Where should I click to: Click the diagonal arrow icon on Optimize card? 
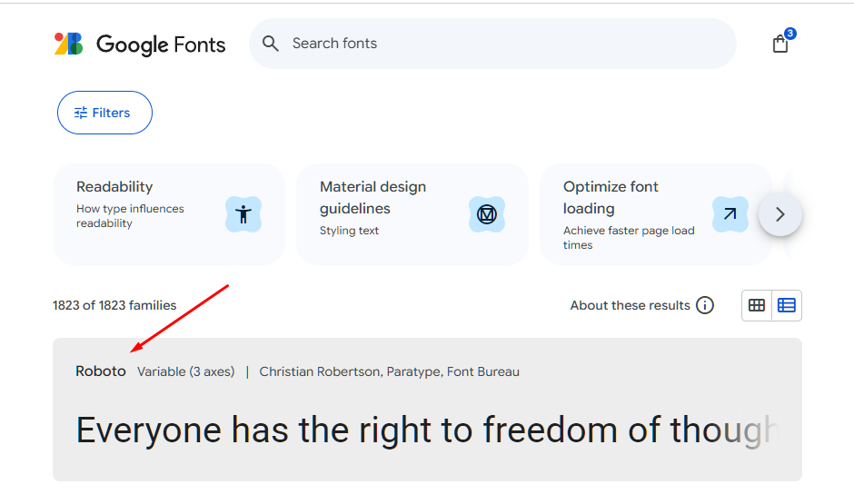[730, 214]
